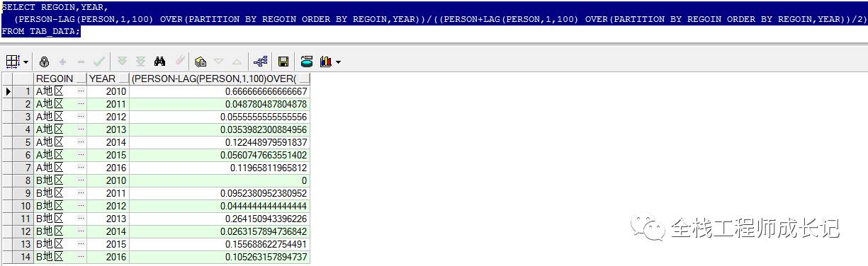Viewport: 868px width, 266px height.
Task: Click the small button in REGOIN header
Action: point(81,79)
